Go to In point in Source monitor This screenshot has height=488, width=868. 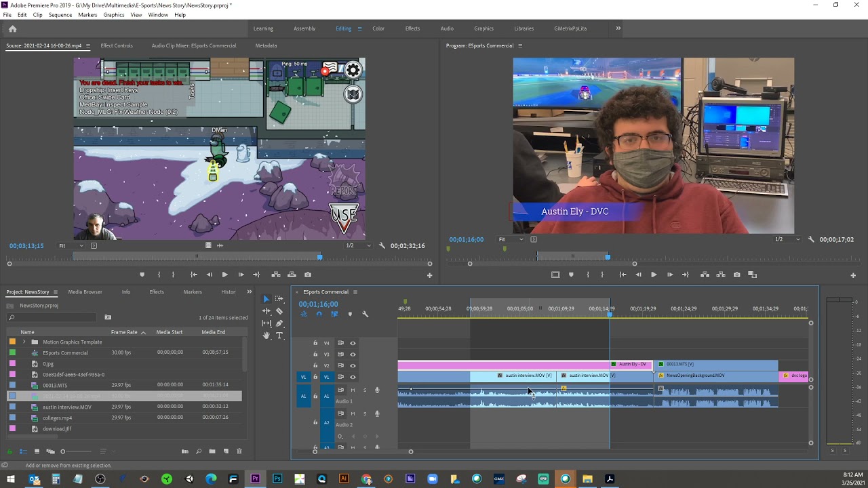(193, 274)
